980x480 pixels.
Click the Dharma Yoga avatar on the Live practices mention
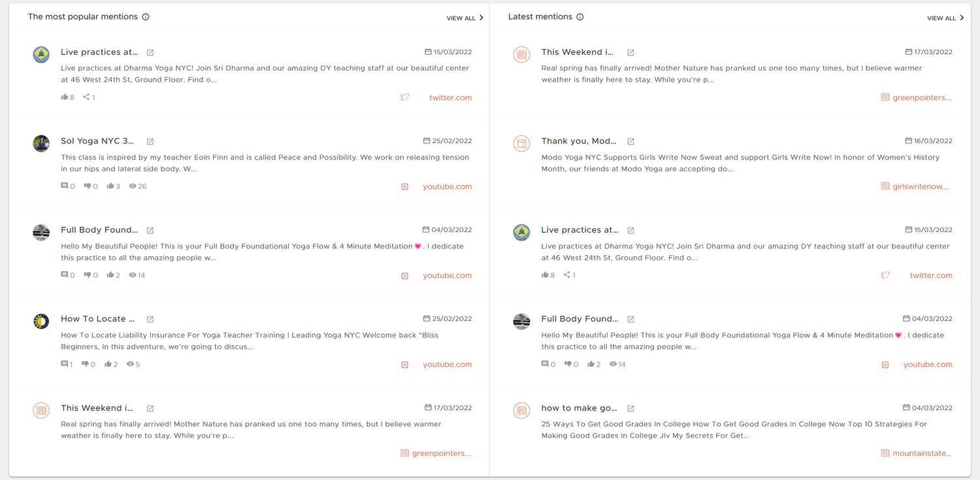click(x=41, y=55)
